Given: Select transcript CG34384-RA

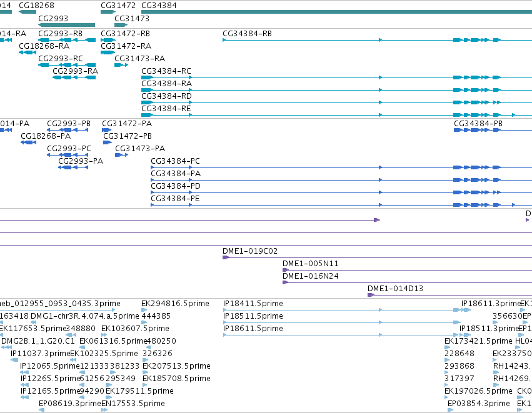Looking at the screenshot, I should pyautogui.click(x=166, y=84).
